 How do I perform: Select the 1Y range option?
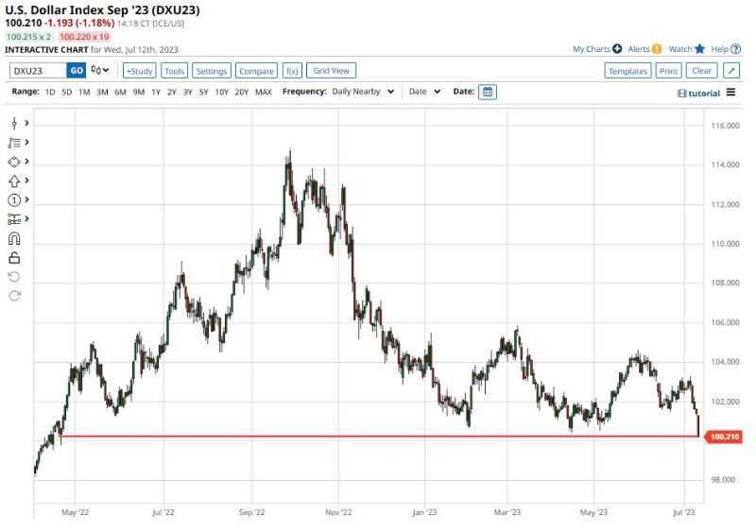click(x=155, y=92)
